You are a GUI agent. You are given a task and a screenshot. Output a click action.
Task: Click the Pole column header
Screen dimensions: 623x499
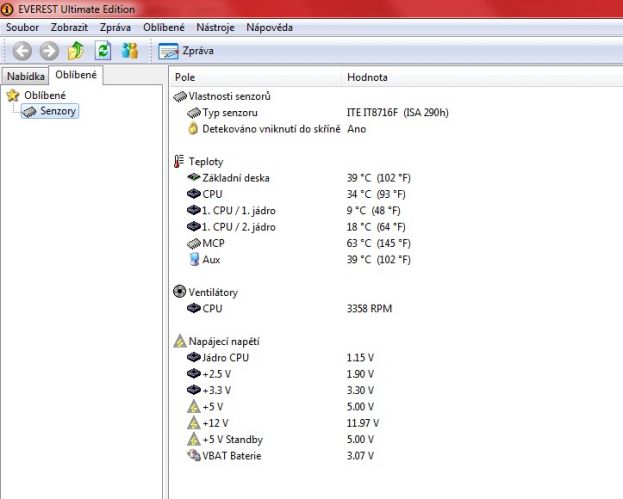tap(255, 77)
